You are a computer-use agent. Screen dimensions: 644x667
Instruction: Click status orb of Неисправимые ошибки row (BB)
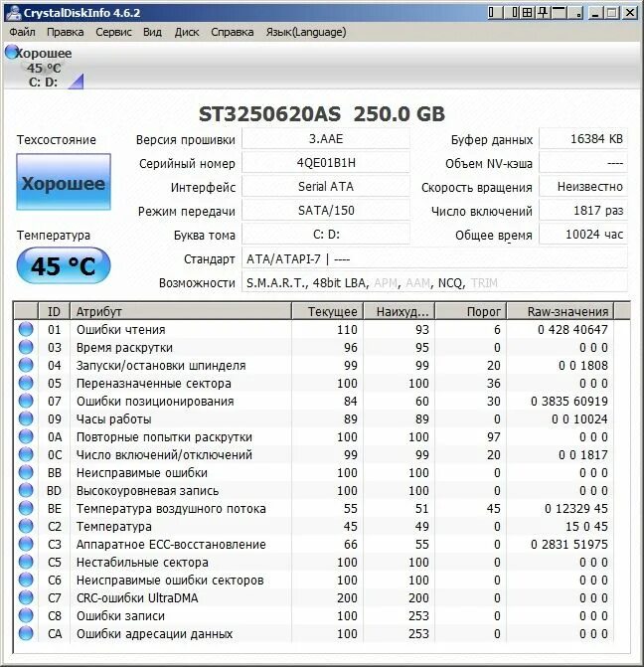(x=26, y=472)
